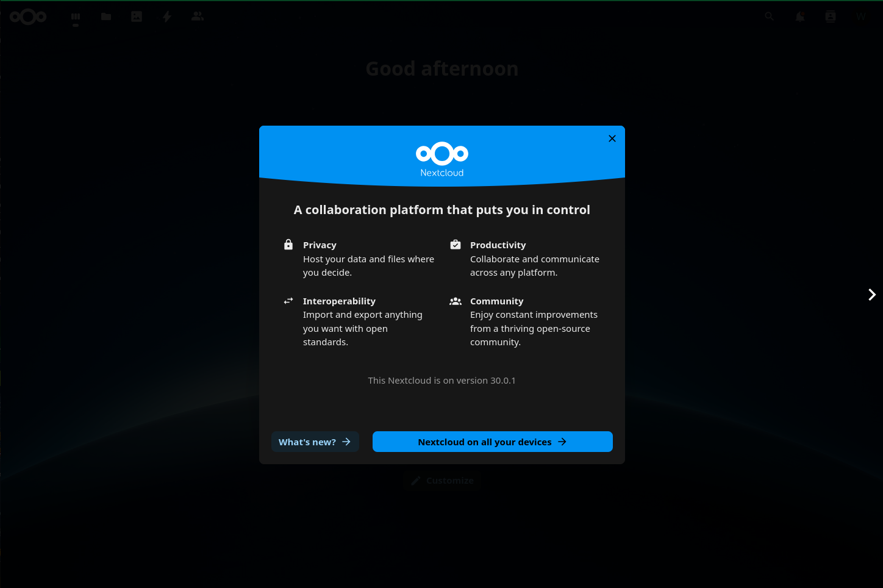
Task: Click the Nextcloud logo in dialog header
Action: [442, 154]
